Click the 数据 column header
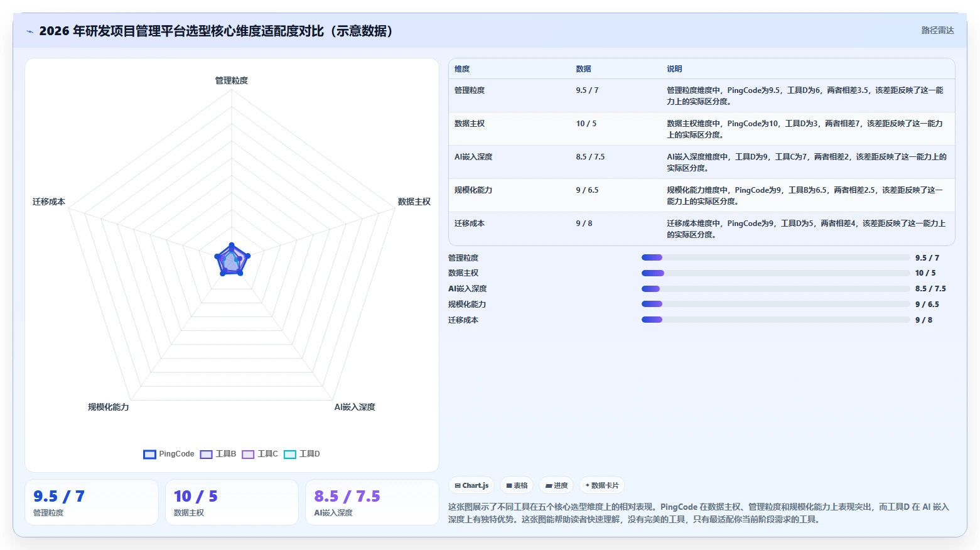 click(583, 69)
